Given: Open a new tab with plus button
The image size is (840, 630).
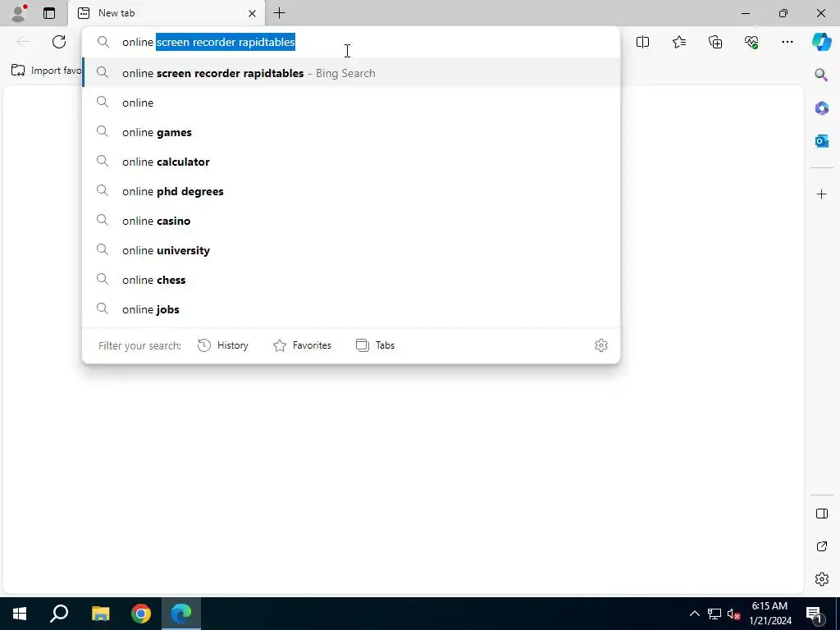Looking at the screenshot, I should tap(279, 13).
